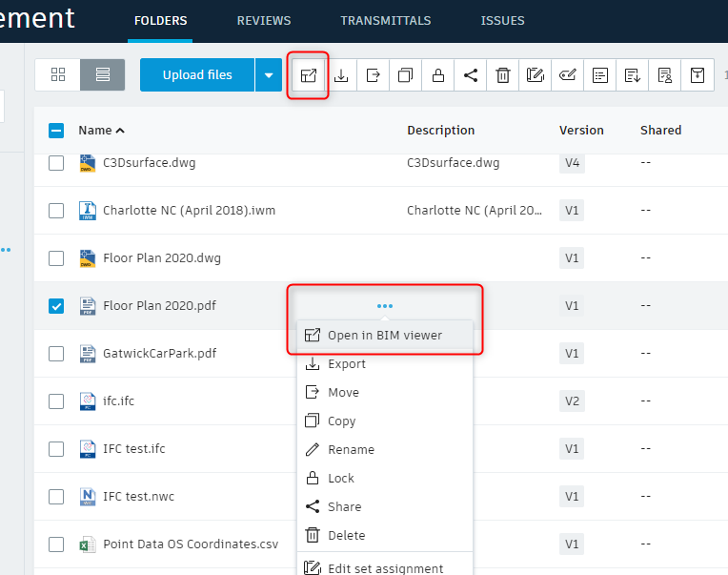The height and width of the screenshot is (575, 728).
Task: Click the Description column header
Action: 440,131
